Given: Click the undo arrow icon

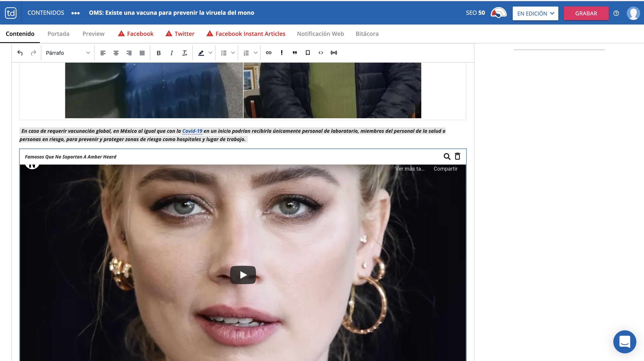Looking at the screenshot, I should [20, 53].
